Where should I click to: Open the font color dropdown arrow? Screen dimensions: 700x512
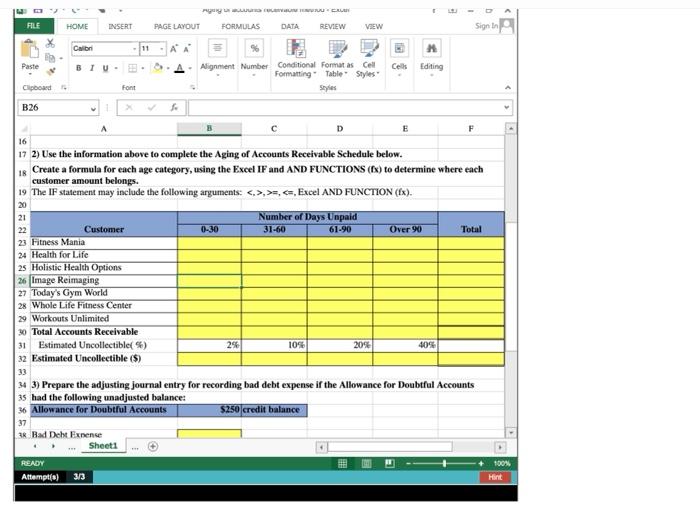(x=190, y=68)
